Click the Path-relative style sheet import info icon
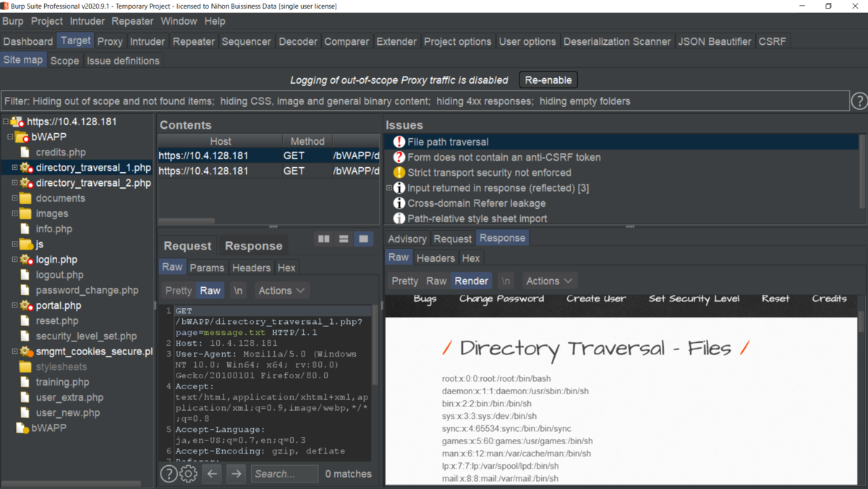This screenshot has height=489, width=868. (399, 218)
